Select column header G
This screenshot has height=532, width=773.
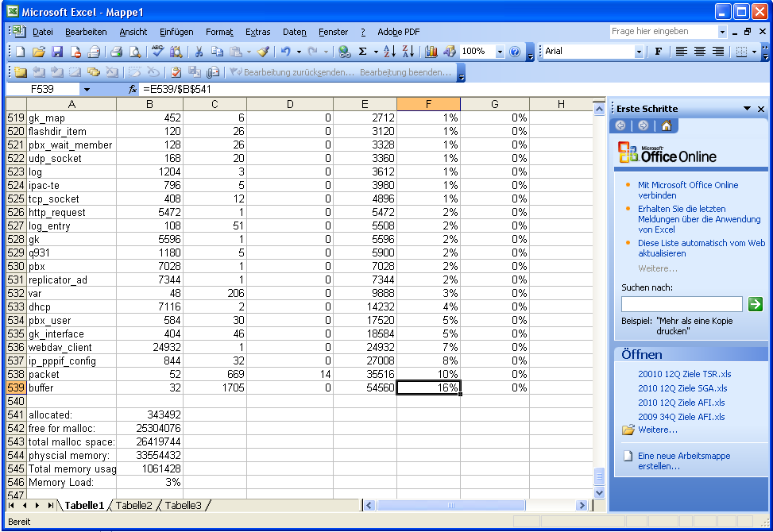494,104
